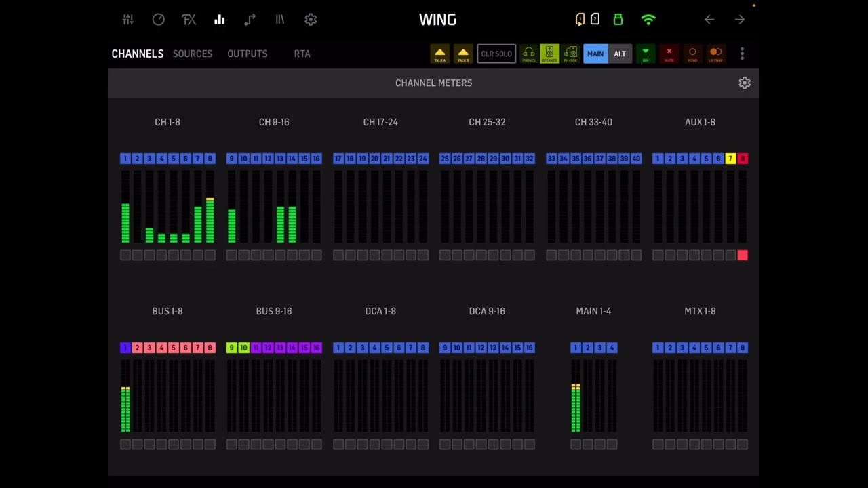868x488 pixels.
Task: Open the MTX 1-8 meter group
Action: coord(700,311)
